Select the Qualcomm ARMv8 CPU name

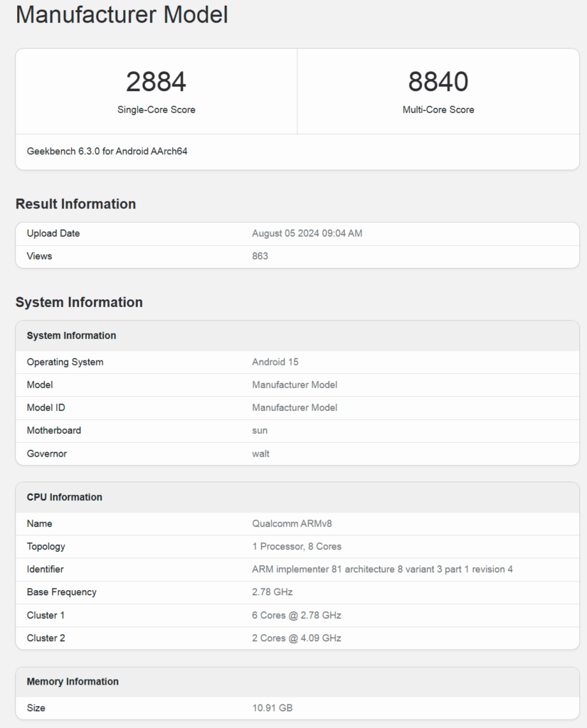tap(292, 523)
